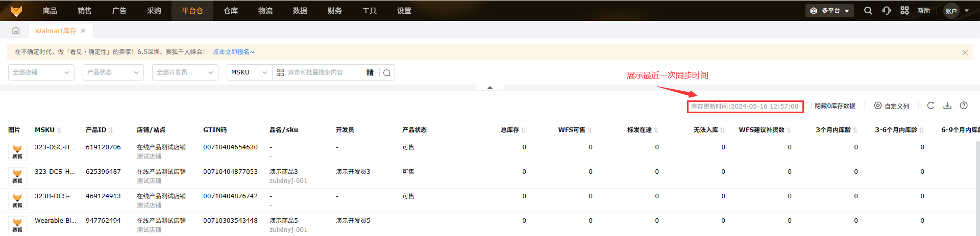
Task: Click MSKU 323H-DCS- cell
Action: (x=55, y=196)
